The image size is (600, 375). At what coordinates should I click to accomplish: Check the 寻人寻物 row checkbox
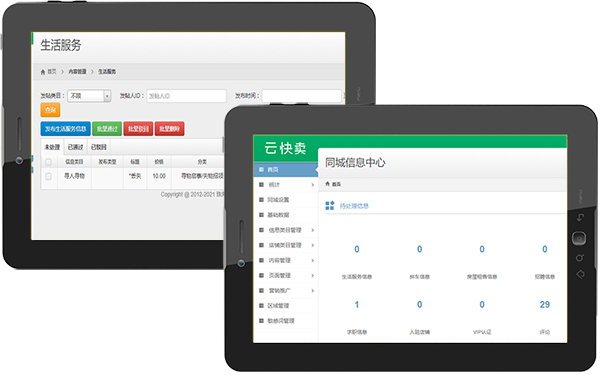49,176
